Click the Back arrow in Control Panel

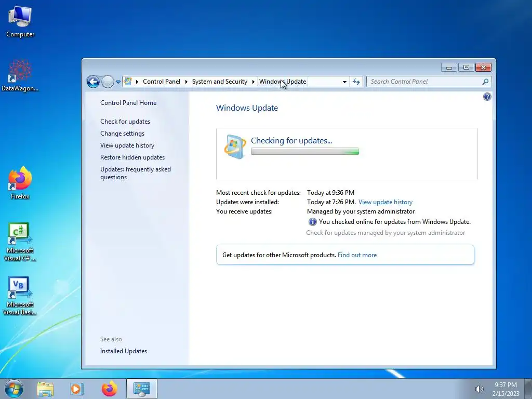pyautogui.click(x=93, y=82)
